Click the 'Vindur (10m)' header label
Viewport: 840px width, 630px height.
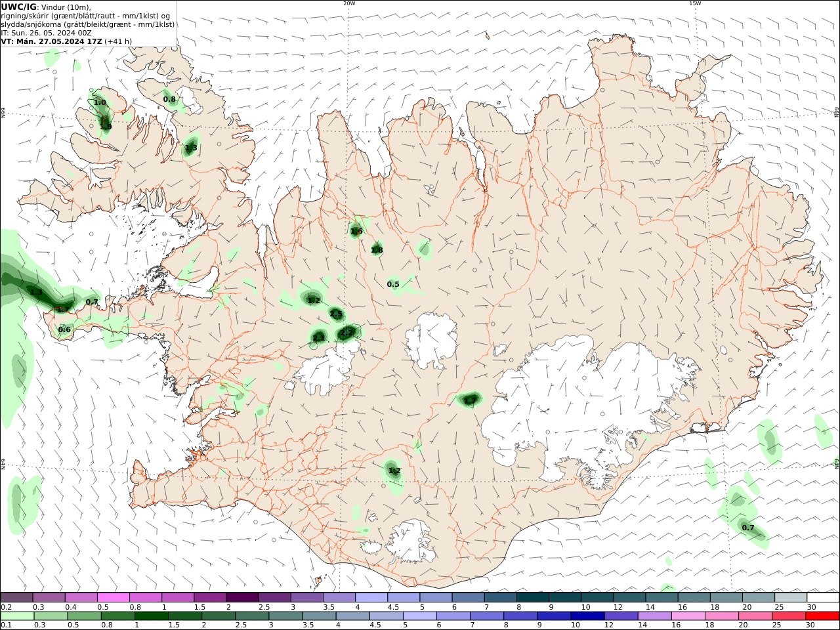tap(66, 7)
